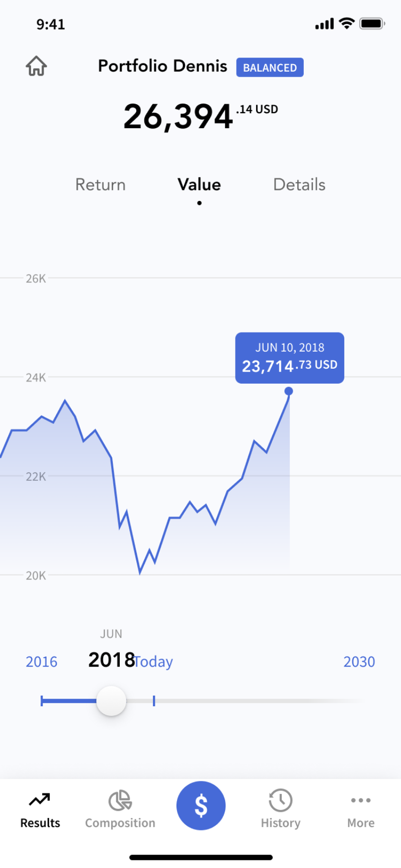This screenshot has height=868, width=401.
Task: Tap the Wi-Fi status icon
Action: (346, 24)
